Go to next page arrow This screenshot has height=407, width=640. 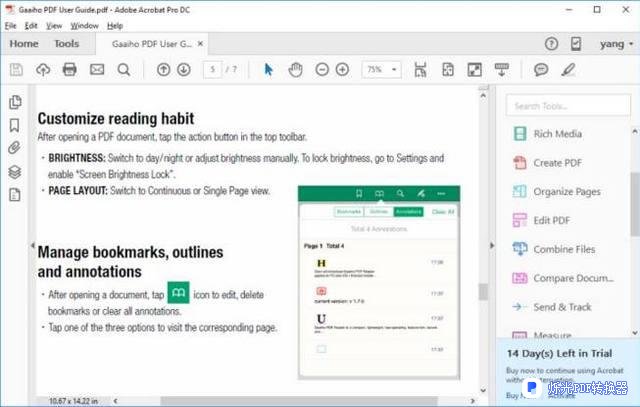click(x=184, y=70)
